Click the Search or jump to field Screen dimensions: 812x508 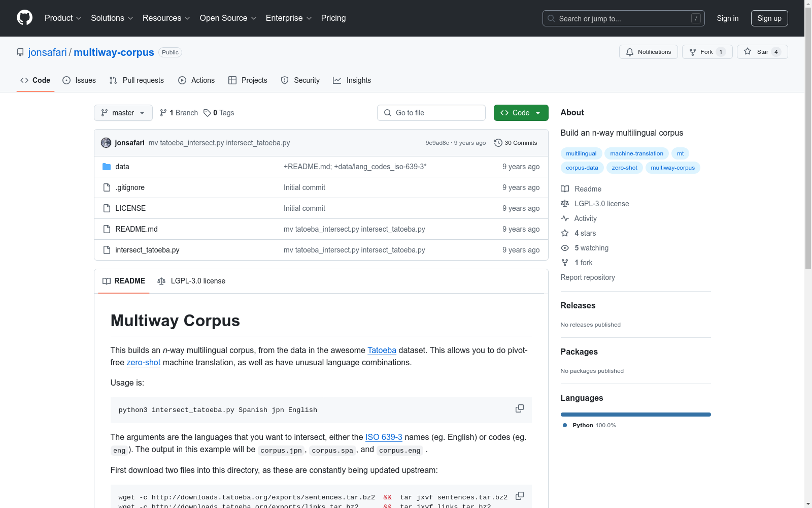click(624, 18)
